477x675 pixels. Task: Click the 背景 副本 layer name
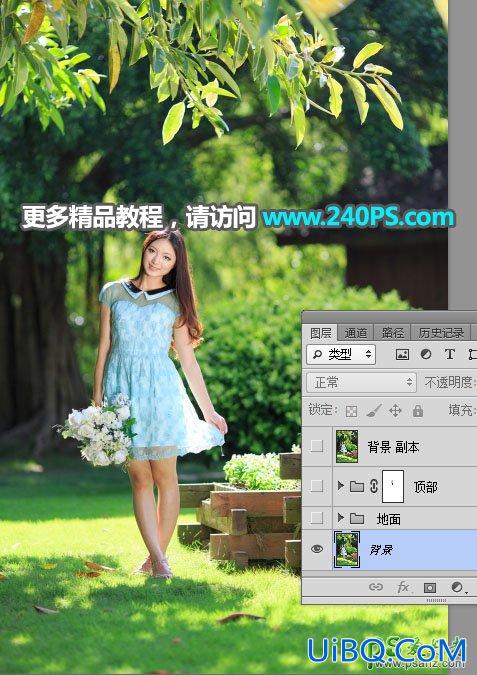pyautogui.click(x=393, y=447)
